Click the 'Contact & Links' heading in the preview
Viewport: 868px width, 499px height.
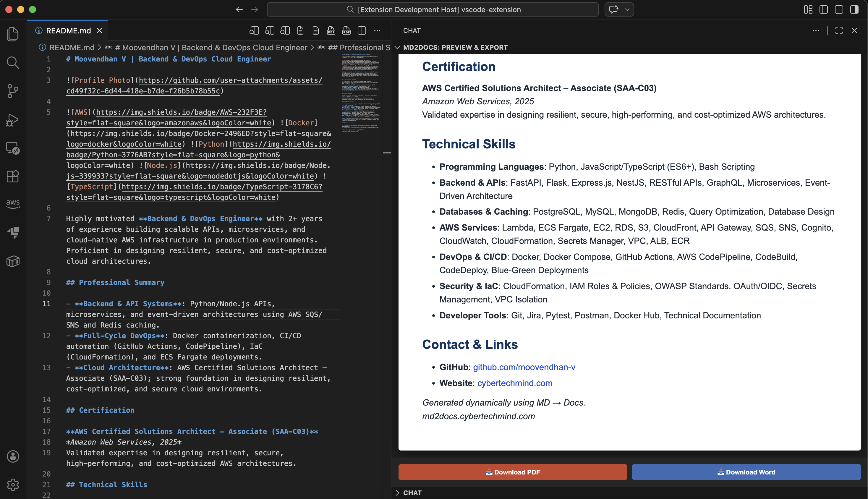470,344
